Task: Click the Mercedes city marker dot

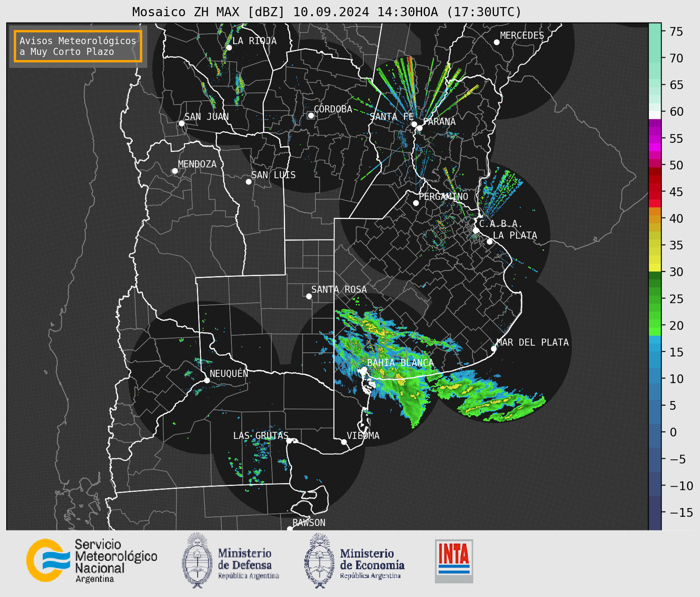Action: [497, 42]
